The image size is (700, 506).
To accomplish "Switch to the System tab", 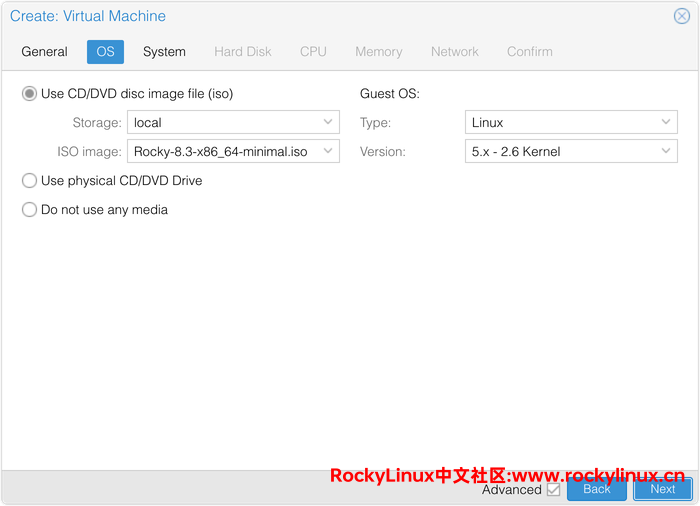I will [x=164, y=52].
